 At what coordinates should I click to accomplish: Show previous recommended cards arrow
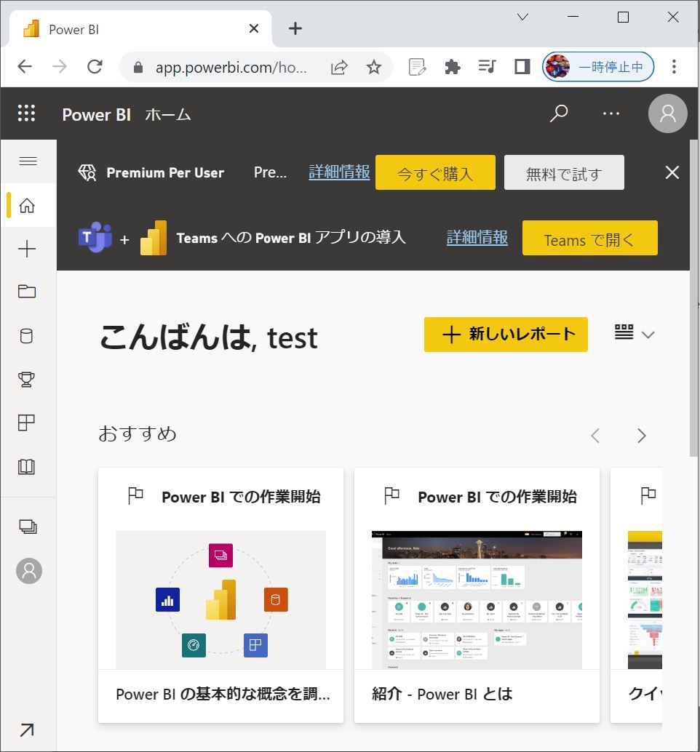(x=595, y=436)
